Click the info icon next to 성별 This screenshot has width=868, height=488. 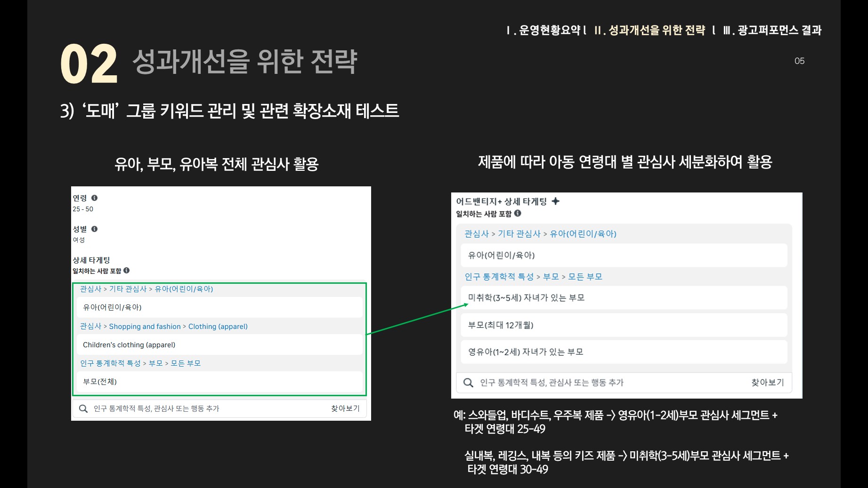point(94,229)
